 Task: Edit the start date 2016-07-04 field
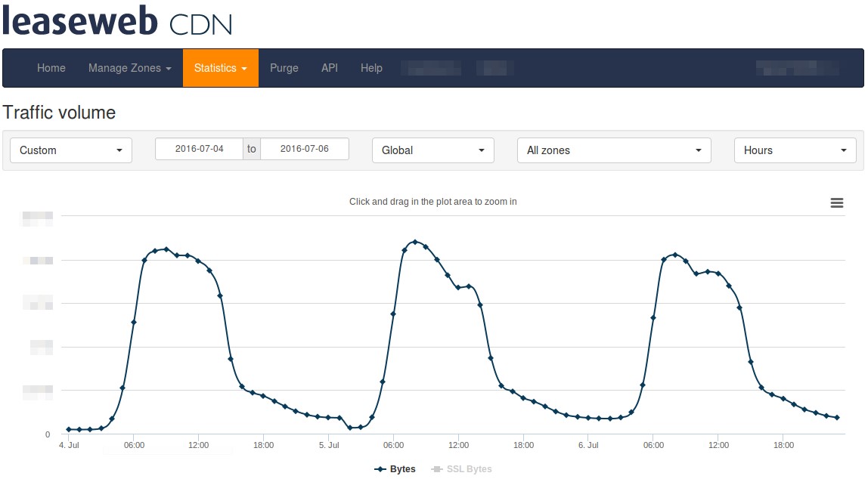200,149
